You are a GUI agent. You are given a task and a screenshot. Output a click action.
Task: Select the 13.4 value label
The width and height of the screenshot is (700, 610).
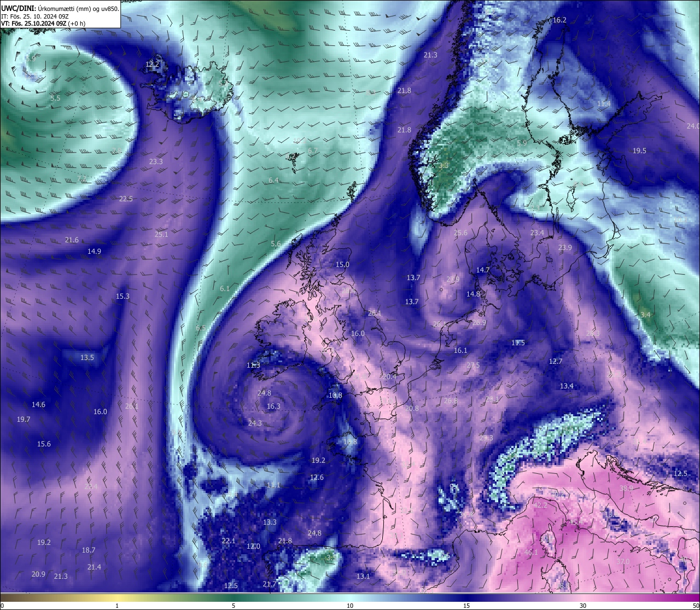[x=567, y=386]
